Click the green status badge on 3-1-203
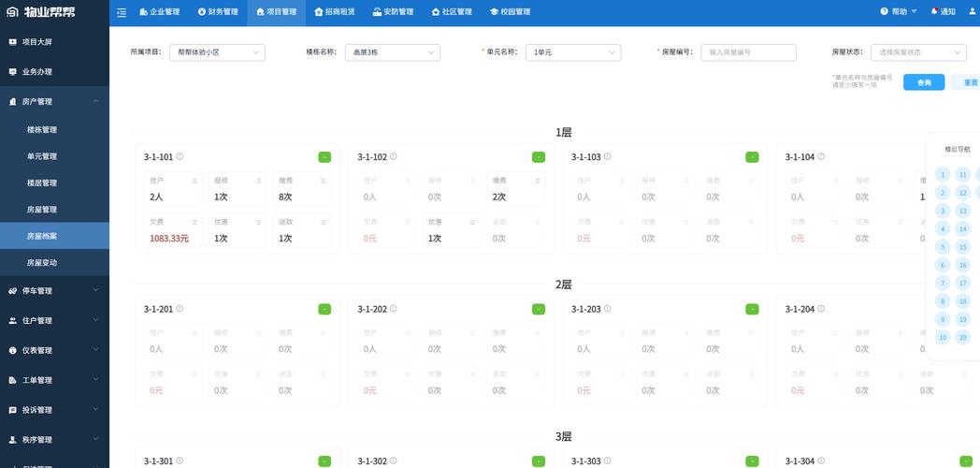Screen dimensions: 980x468 coord(752,309)
